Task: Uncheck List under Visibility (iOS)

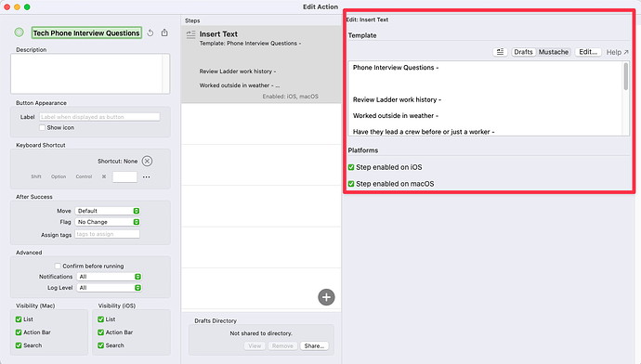Action: tap(100, 319)
